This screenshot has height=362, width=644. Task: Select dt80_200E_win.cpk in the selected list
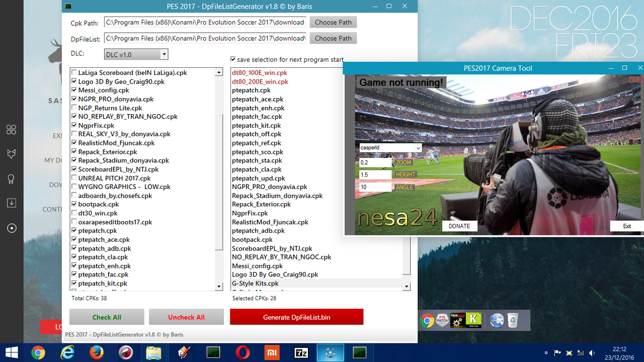click(260, 81)
